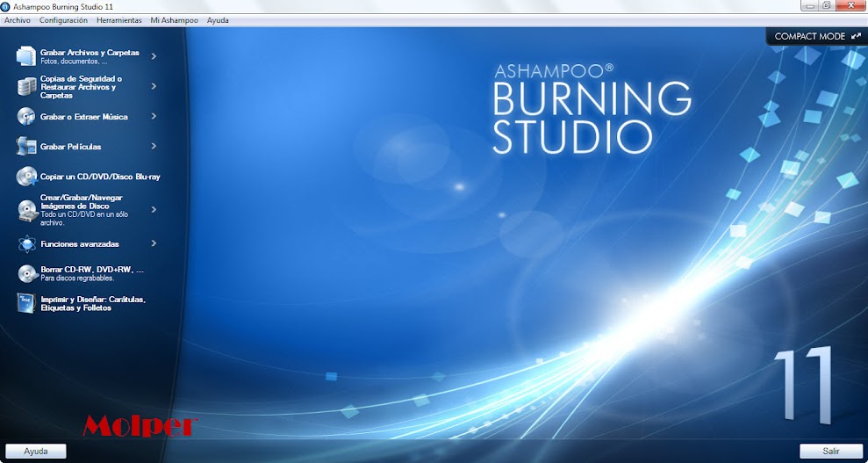The width and height of the screenshot is (868, 463).
Task: Click the Ashampoo app icon in title bar
Action: coord(5,5)
